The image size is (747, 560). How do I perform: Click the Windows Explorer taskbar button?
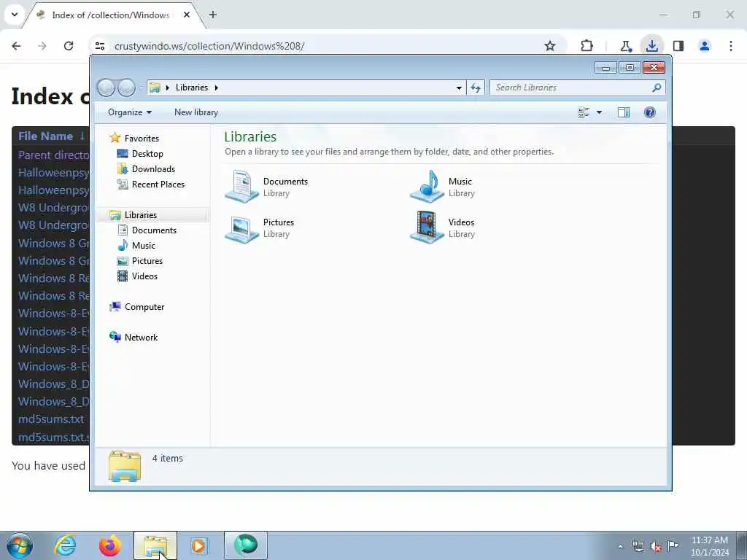coord(155,545)
